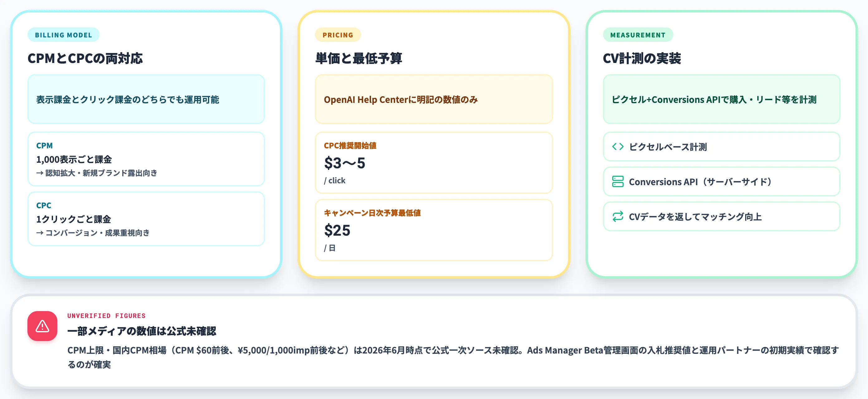This screenshot has width=868, height=399.
Task: Click the Conversions API server icon
Action: 618,181
